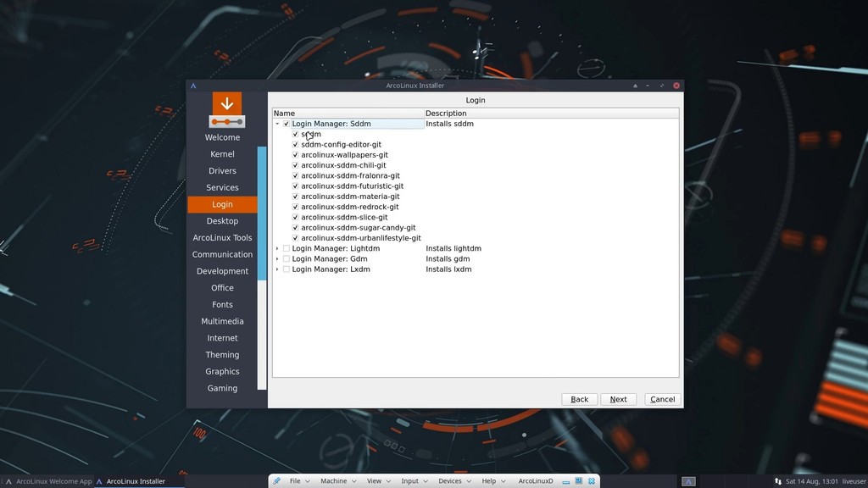This screenshot has height=488, width=868.
Task: Go to the Desktop step in sidebar
Action: [x=223, y=221]
